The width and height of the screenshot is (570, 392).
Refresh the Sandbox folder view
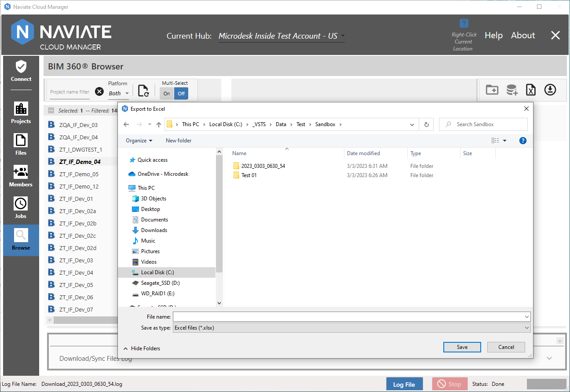(x=426, y=124)
